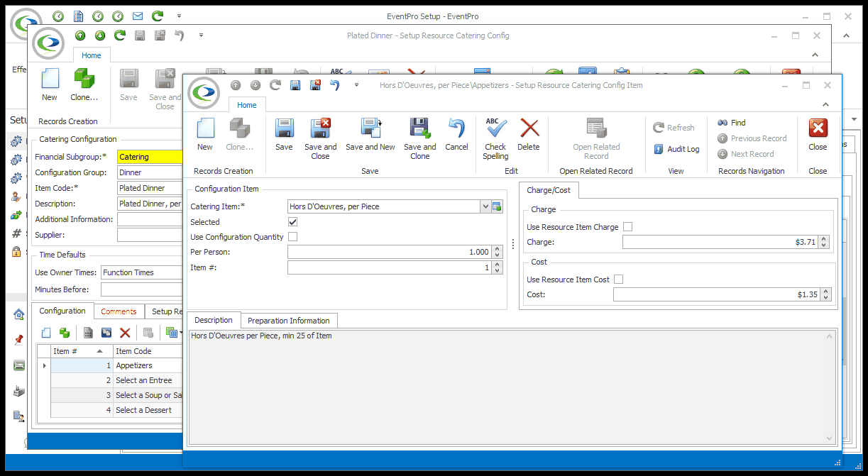Sort the grid by the Item # column header
This screenshot has width=868, height=476.
click(x=82, y=351)
